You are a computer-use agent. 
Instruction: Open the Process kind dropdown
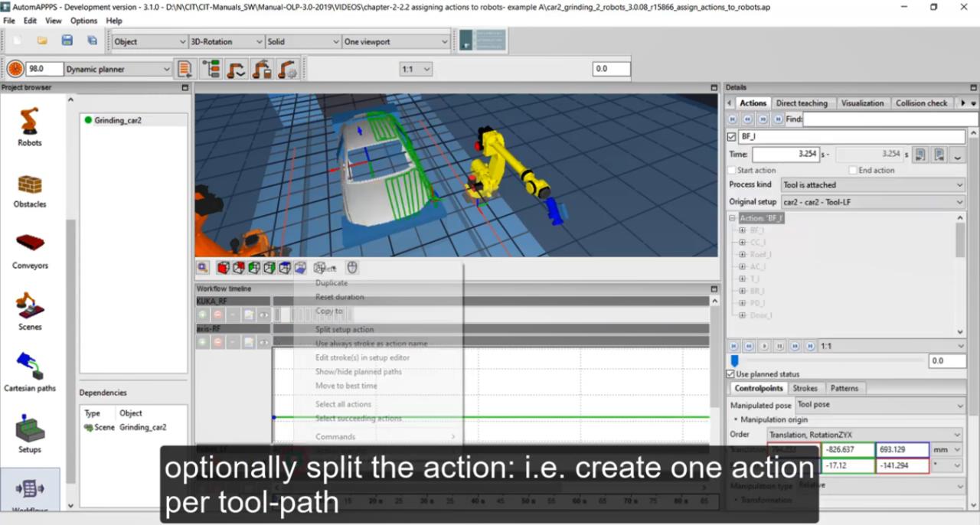coord(872,184)
